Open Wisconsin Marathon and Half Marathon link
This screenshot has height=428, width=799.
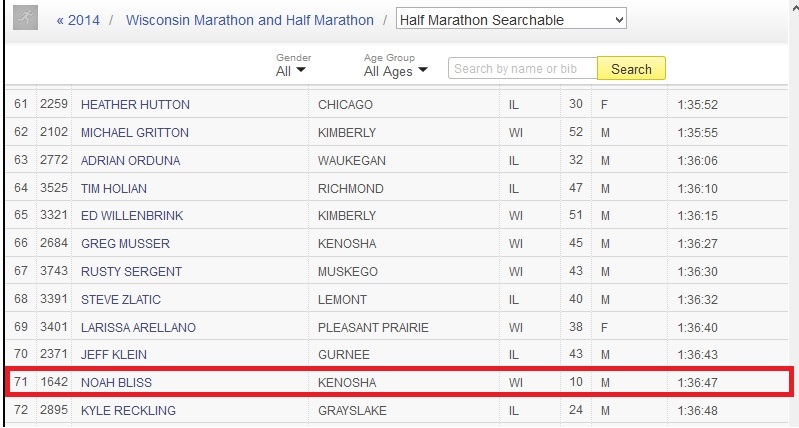(249, 20)
